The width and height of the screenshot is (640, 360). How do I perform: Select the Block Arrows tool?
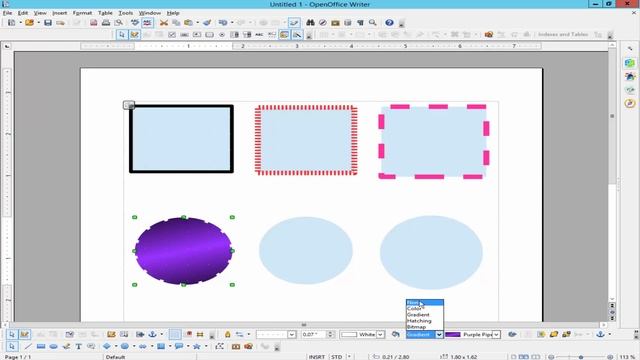[143, 347]
